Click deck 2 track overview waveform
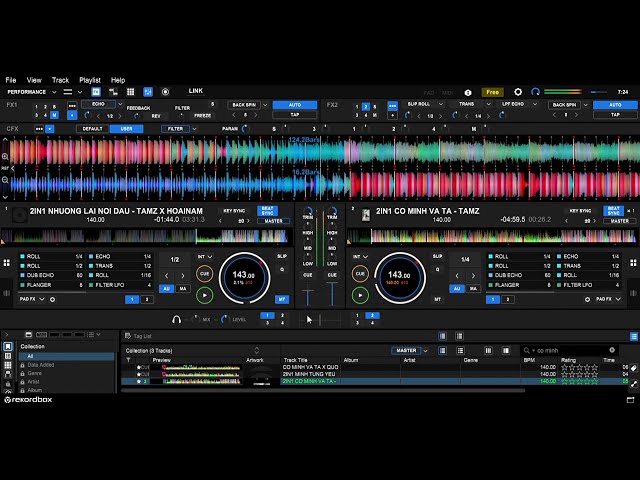 click(491, 236)
